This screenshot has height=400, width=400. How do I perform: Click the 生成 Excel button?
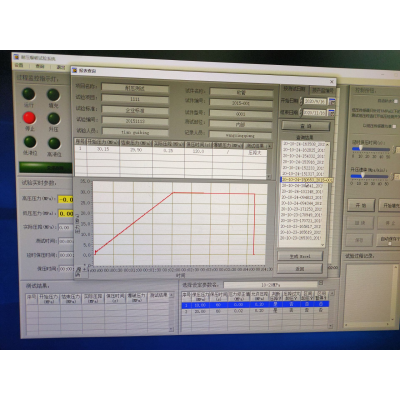coord(300,256)
